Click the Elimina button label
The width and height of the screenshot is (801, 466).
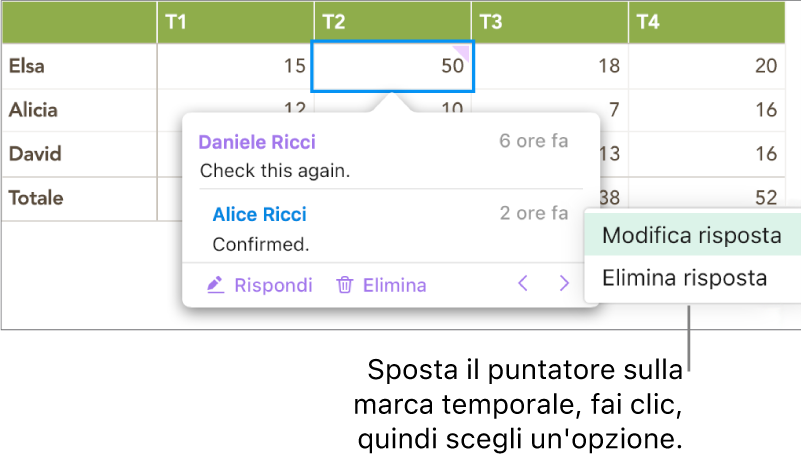394,285
